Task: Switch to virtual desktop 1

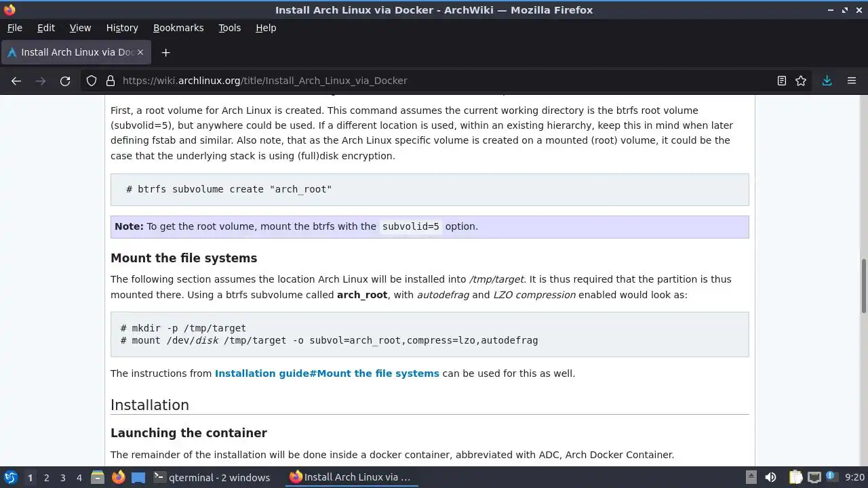Action: click(x=30, y=478)
